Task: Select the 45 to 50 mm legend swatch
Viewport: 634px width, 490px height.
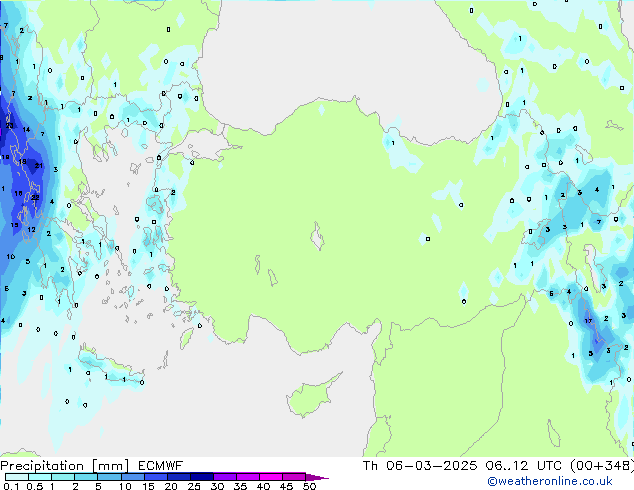Action: 294,477
